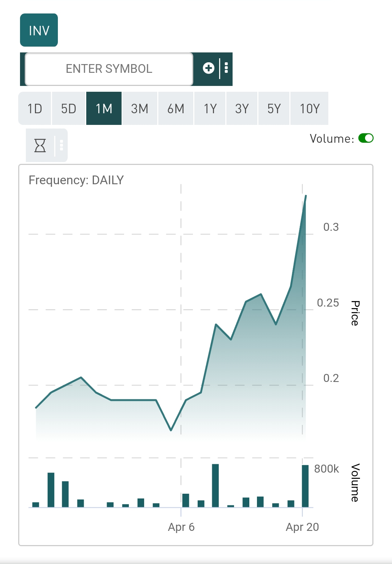
Task: Choose the 5Y time range
Action: click(x=274, y=109)
